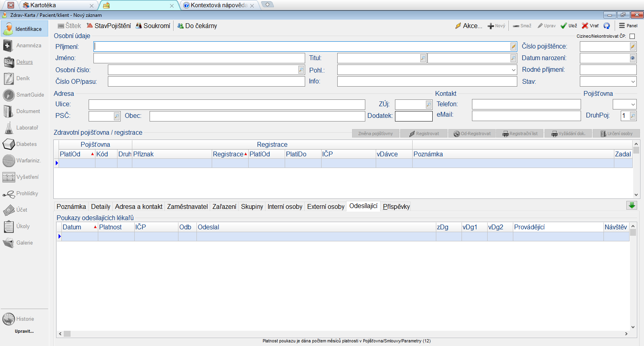
Task: Expand the Pojišťovna combo box
Action: coord(633,105)
